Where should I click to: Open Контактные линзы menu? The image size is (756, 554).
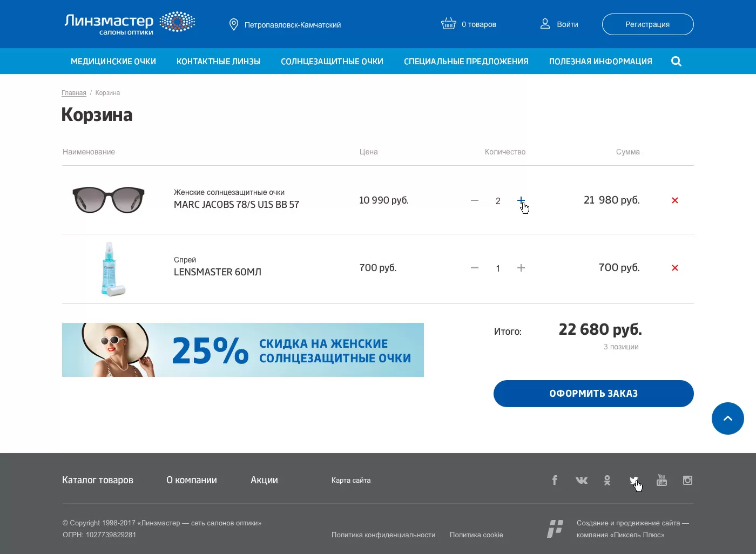coord(218,62)
